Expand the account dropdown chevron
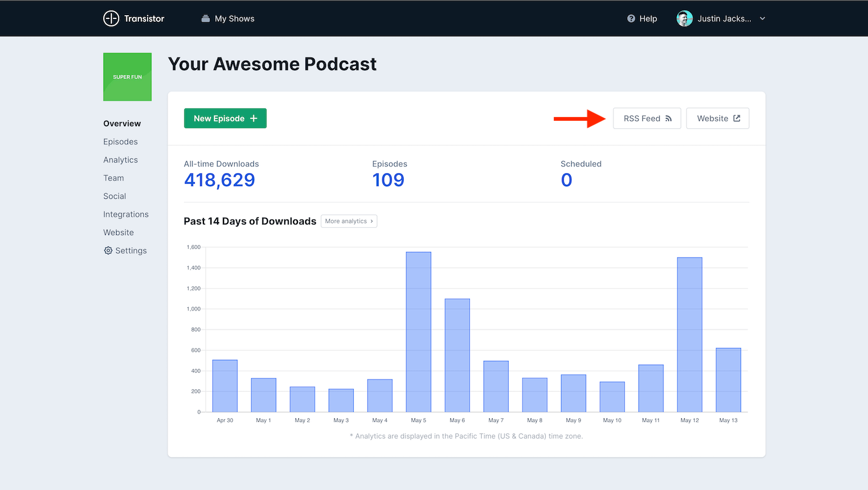The width and height of the screenshot is (868, 490). [762, 18]
